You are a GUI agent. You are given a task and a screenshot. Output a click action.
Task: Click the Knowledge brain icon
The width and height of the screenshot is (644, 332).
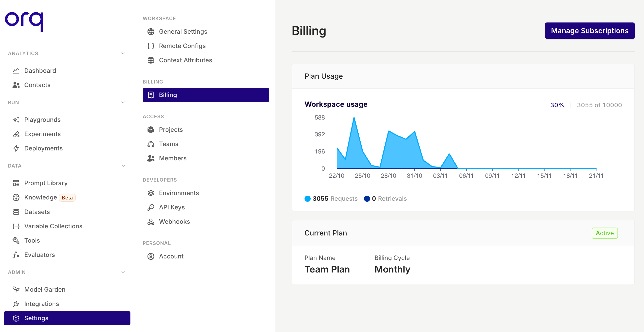click(x=16, y=197)
